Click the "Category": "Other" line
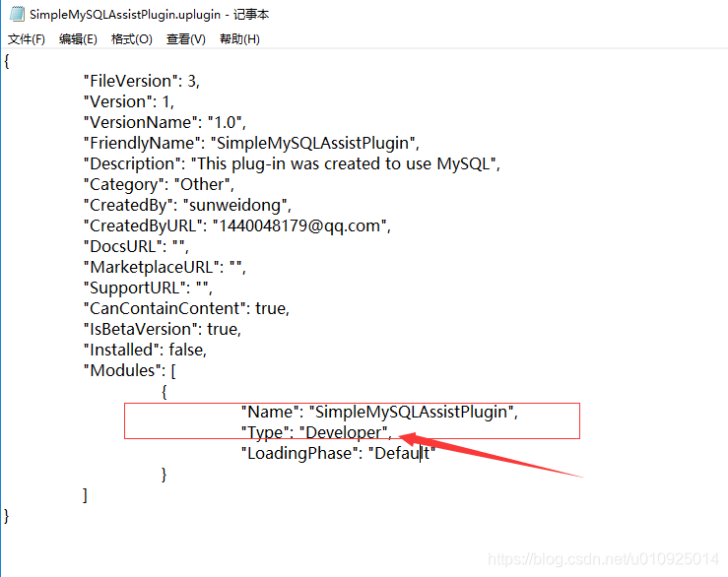Image resolution: width=728 pixels, height=577 pixels. tap(159, 185)
